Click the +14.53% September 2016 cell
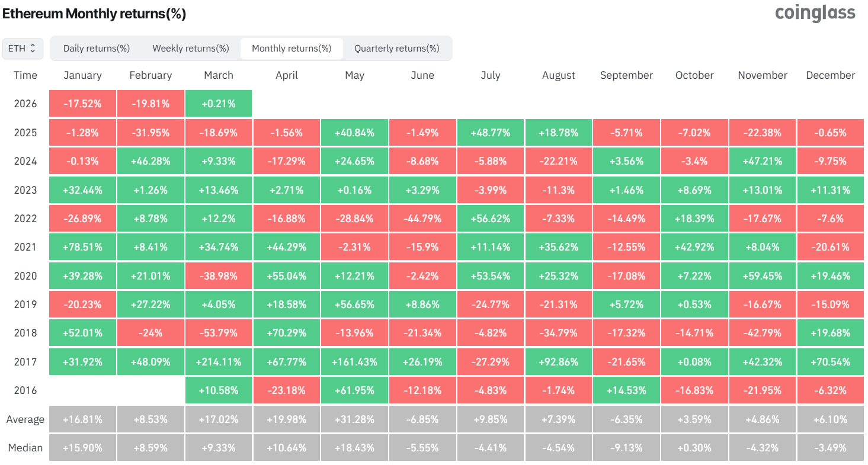Image resolution: width=868 pixels, height=465 pixels. tap(626, 390)
